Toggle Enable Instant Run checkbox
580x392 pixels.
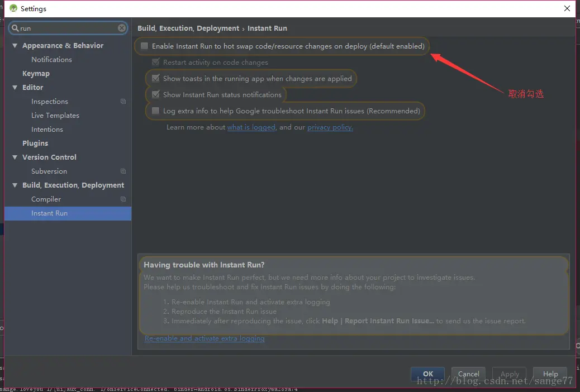pyautogui.click(x=145, y=46)
